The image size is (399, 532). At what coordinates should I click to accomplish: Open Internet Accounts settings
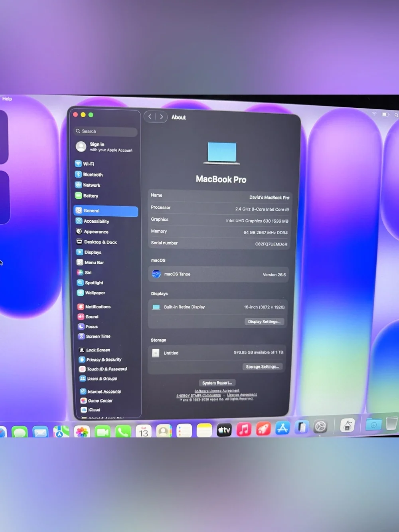[x=101, y=392]
